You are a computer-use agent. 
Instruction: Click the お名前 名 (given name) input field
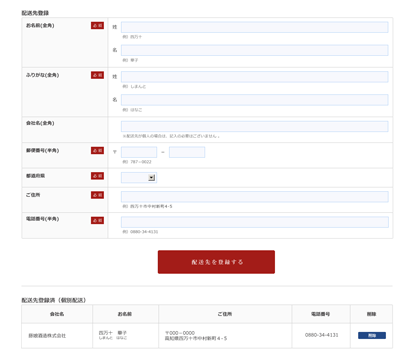255,50
